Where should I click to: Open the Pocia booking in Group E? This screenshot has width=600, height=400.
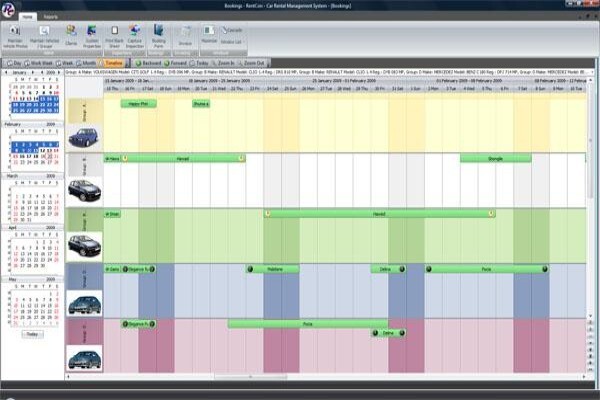point(308,324)
